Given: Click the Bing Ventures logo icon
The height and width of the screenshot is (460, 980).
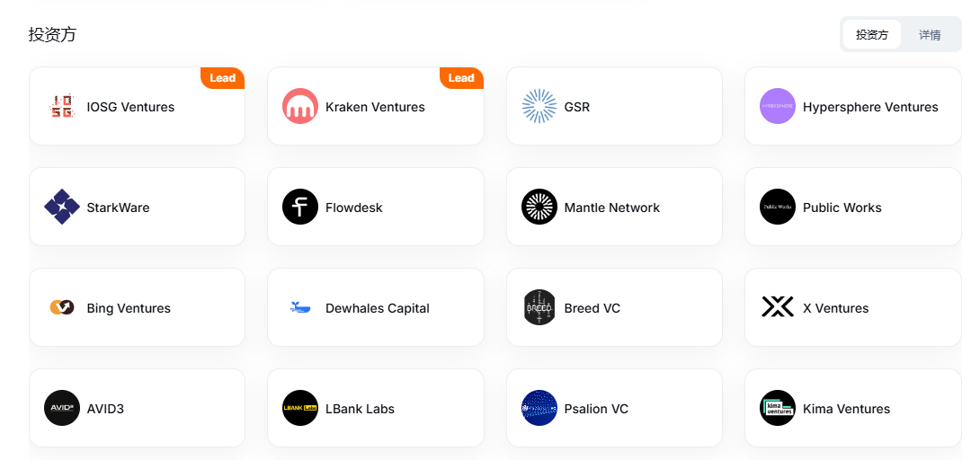Looking at the screenshot, I should coord(62,307).
